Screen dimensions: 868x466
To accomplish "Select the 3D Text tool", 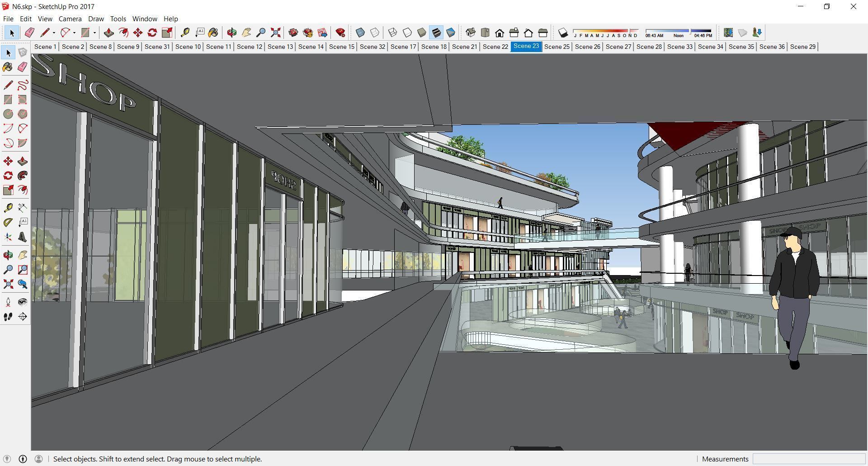I will point(23,237).
